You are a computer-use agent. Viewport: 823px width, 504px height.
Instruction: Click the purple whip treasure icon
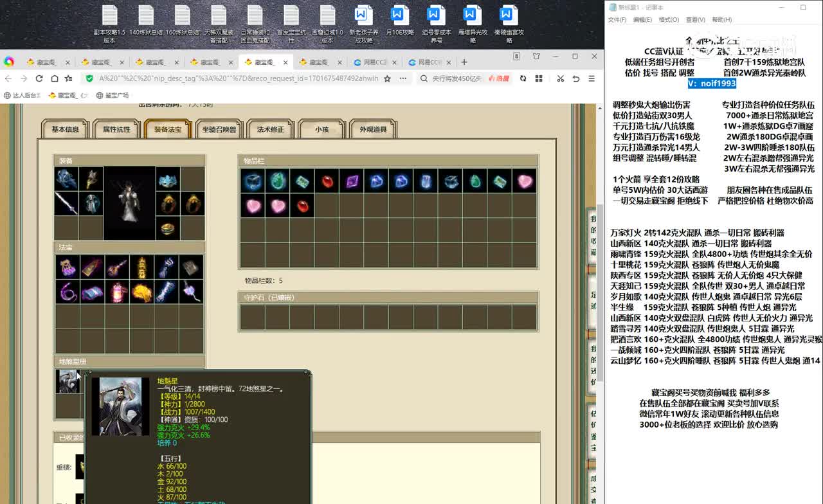67,291
